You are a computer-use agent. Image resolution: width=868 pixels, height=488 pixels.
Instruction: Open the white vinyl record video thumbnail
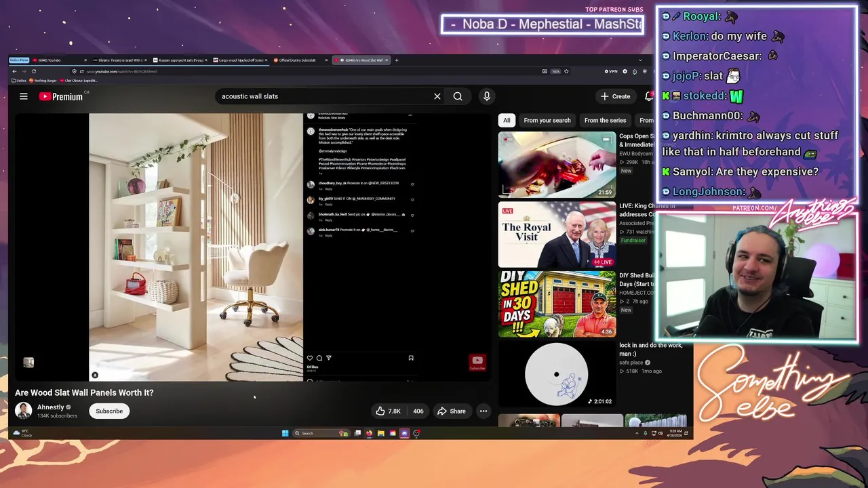tap(557, 374)
